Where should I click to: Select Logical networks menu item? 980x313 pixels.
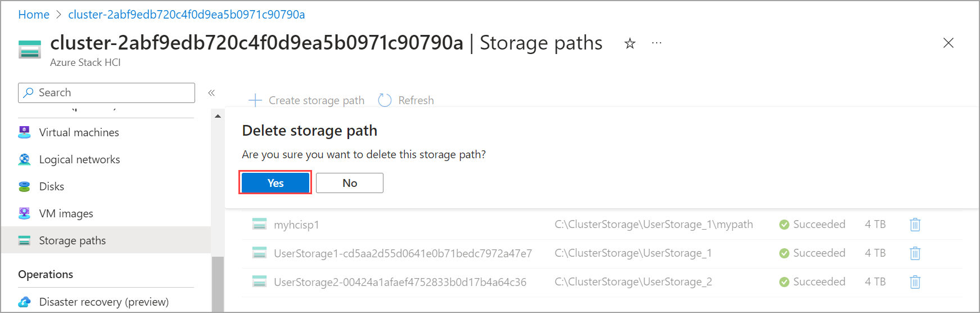tap(79, 159)
